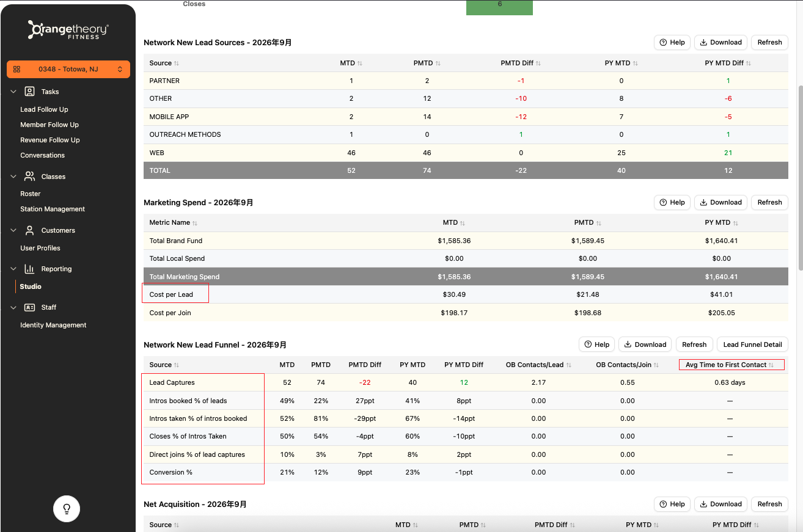
Task: Sort Lead Sources by Source column icon
Action: coord(177,63)
